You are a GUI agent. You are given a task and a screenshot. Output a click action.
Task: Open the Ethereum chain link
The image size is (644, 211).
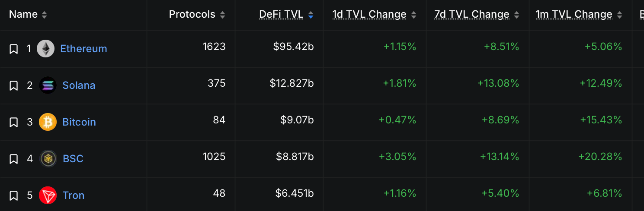coord(83,49)
